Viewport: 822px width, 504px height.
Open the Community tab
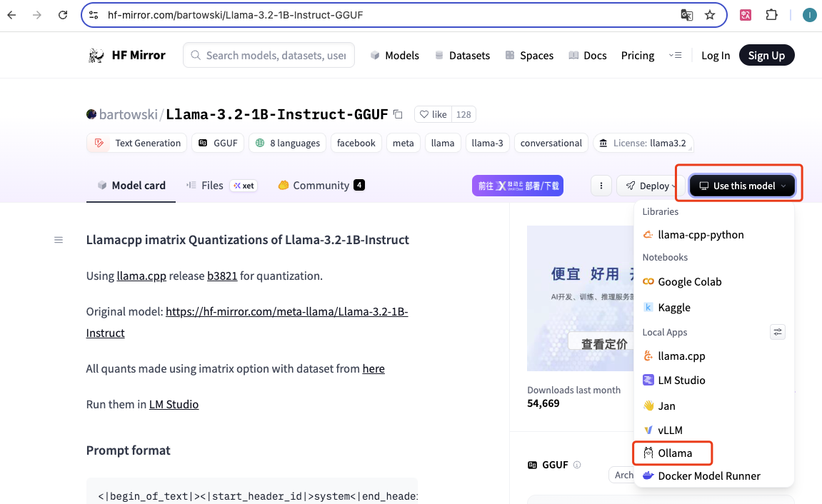[x=321, y=186]
